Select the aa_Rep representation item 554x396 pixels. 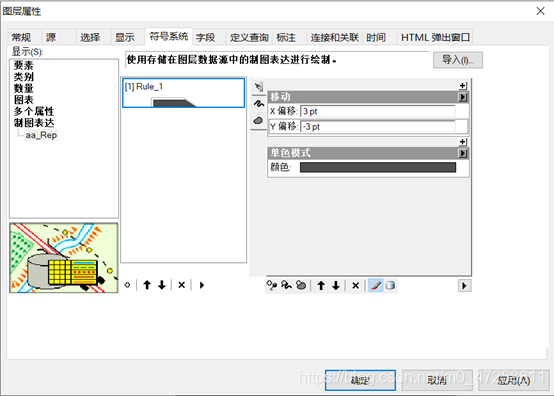pos(41,135)
